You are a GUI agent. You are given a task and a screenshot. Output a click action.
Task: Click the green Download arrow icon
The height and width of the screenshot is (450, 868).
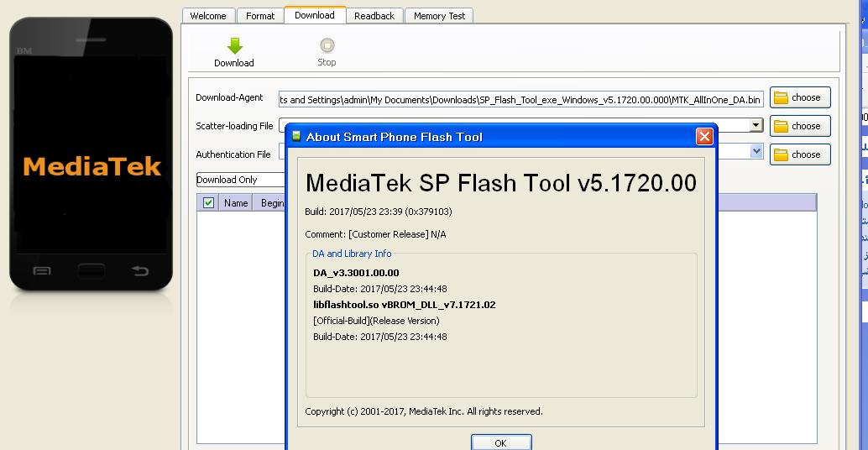pyautogui.click(x=235, y=45)
